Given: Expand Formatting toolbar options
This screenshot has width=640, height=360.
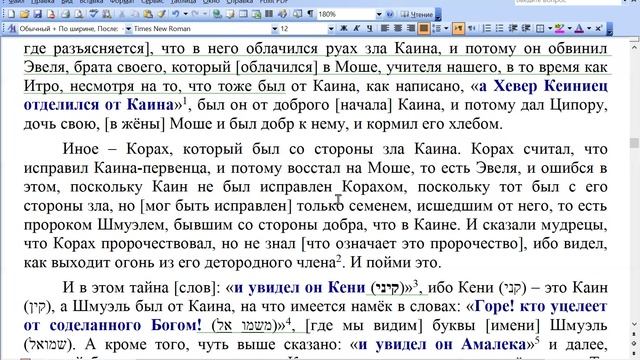Looking at the screenshot, I should pos(610,29).
